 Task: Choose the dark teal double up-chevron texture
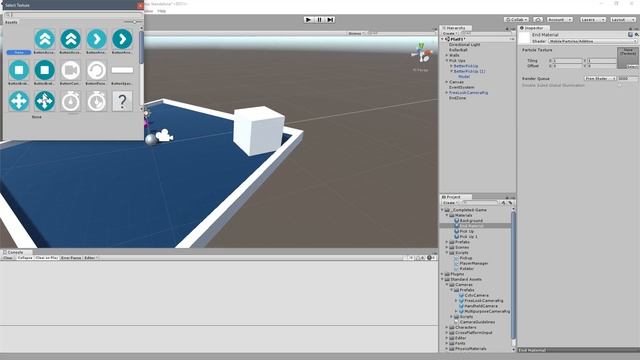coord(71,39)
